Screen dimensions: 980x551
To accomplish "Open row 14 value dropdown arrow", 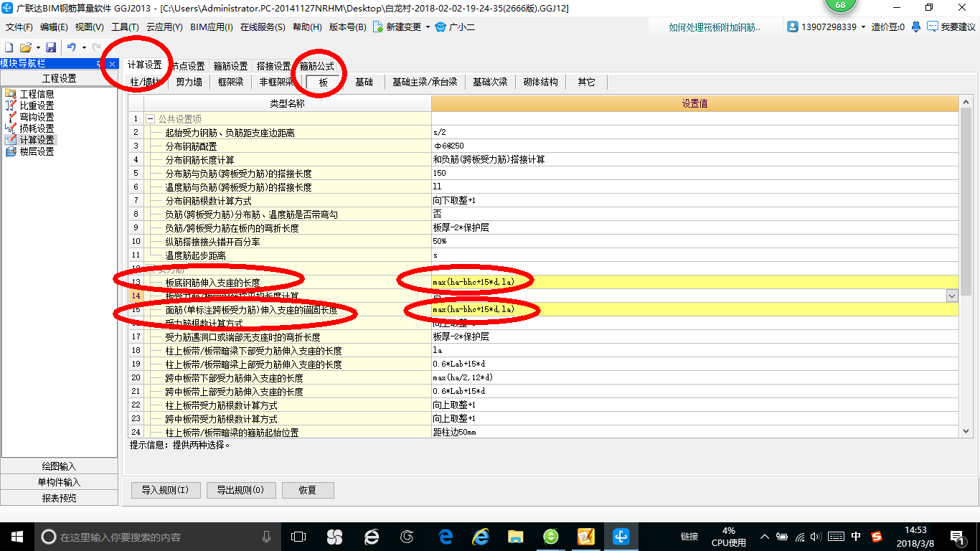I will pos(952,296).
